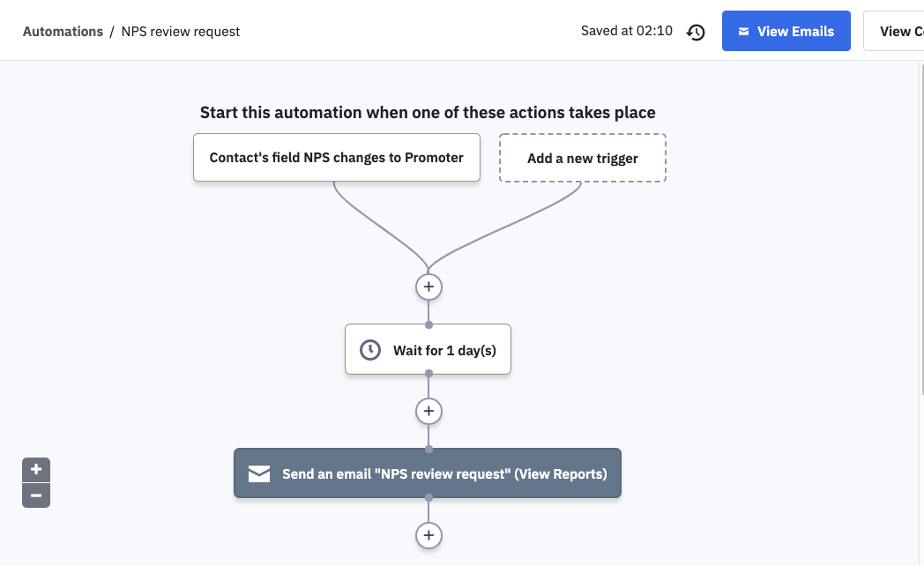Viewport: 924px width, 566px height.
Task: Add a step after the Send email action
Action: (428, 535)
